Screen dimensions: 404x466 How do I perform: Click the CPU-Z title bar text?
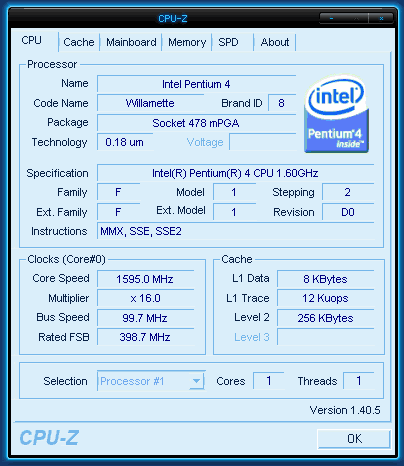point(173,18)
